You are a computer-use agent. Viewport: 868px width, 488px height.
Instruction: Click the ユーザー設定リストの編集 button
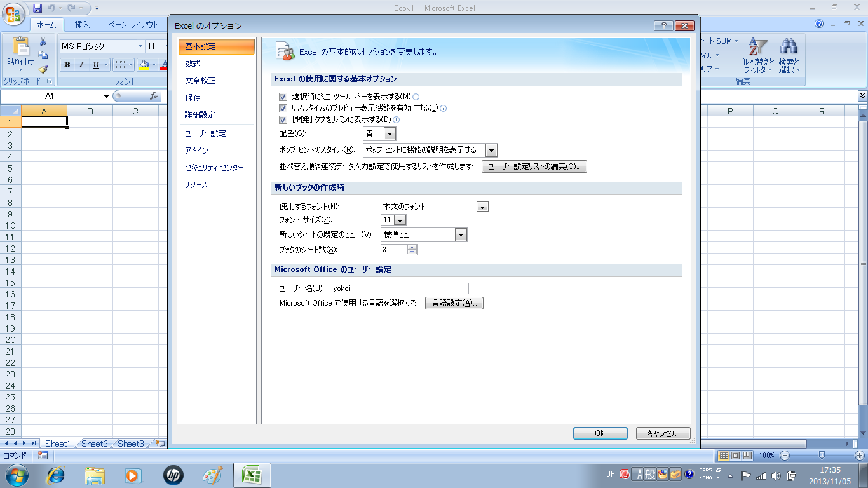tap(534, 166)
